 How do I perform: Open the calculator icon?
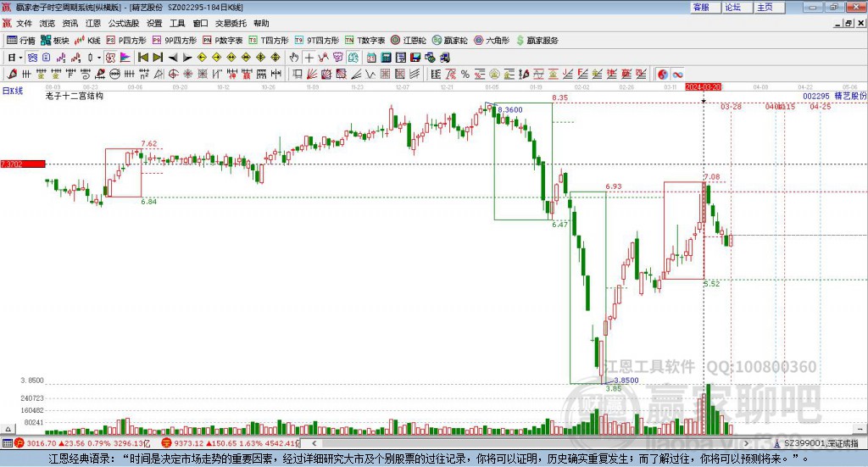coord(386,58)
